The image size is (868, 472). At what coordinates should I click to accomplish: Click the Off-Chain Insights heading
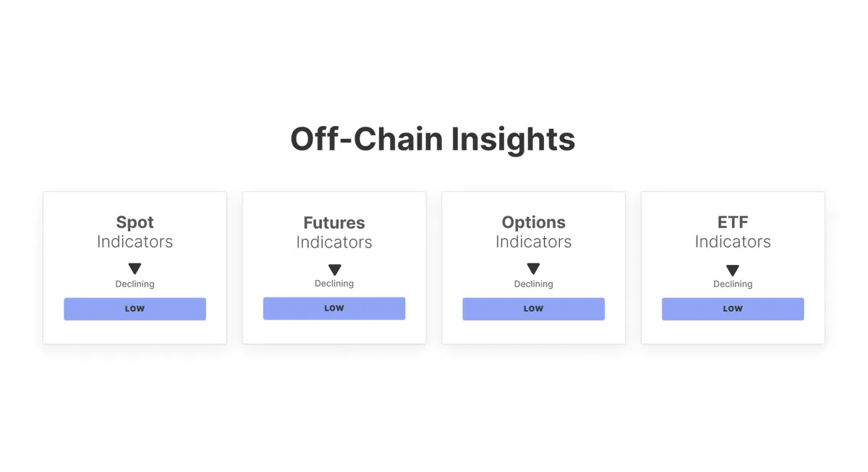tap(433, 139)
